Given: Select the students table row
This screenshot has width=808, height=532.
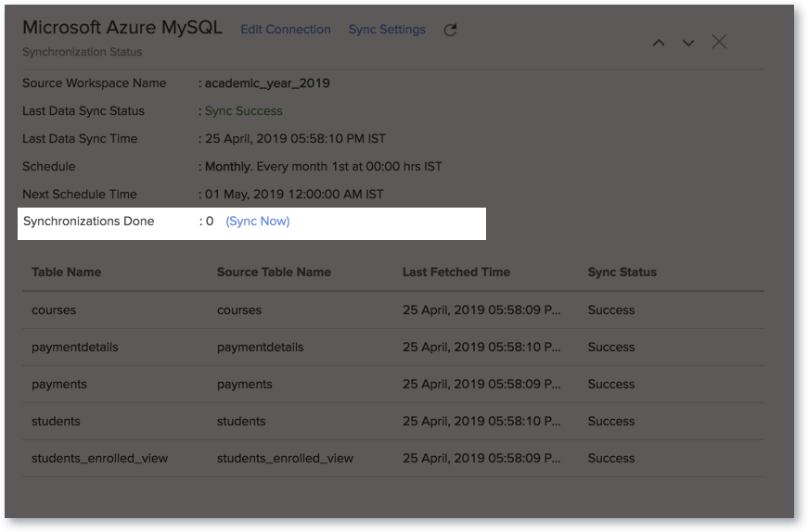Looking at the screenshot, I should click(393, 422).
